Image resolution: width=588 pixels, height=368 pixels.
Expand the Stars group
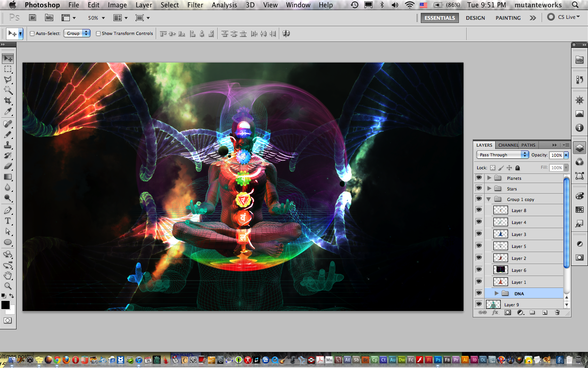(489, 189)
